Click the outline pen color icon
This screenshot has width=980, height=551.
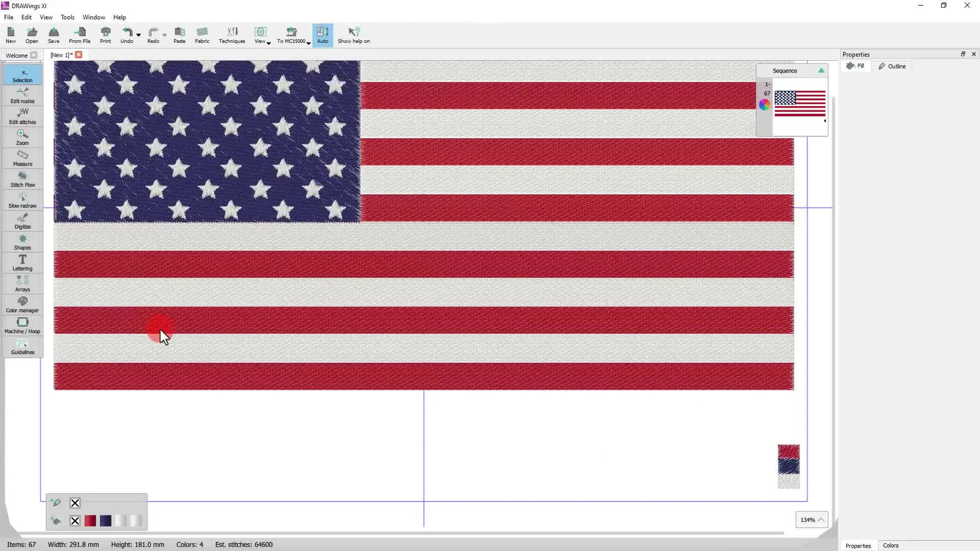click(56, 503)
